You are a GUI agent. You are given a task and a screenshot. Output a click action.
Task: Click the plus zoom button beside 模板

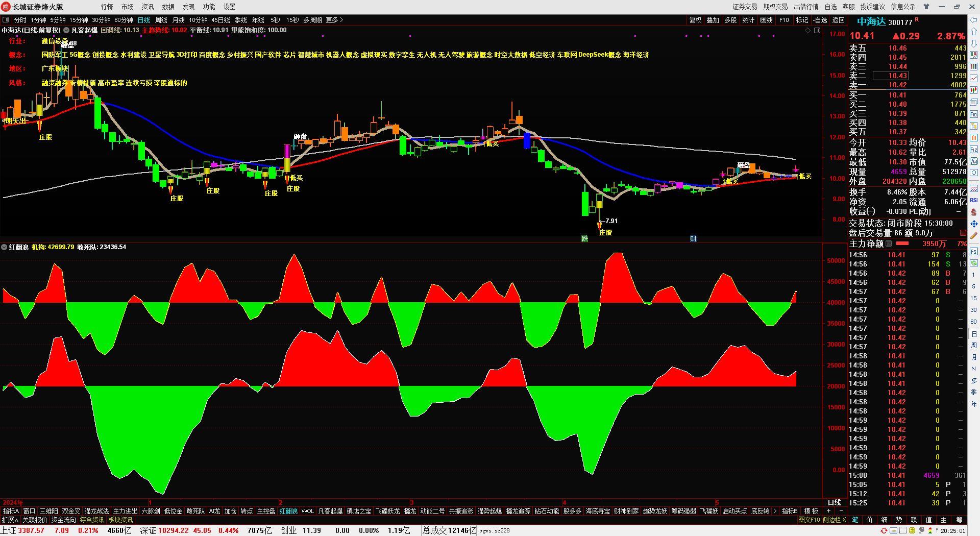point(828,511)
